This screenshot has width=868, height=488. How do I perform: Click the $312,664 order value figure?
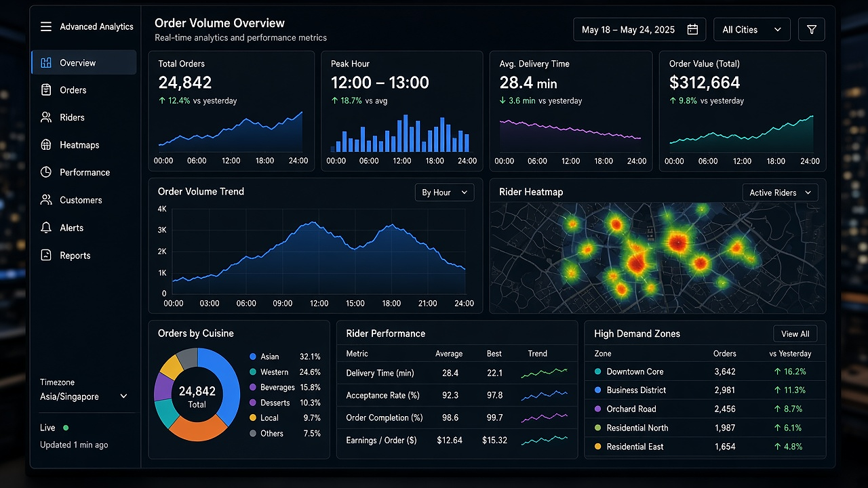point(705,83)
